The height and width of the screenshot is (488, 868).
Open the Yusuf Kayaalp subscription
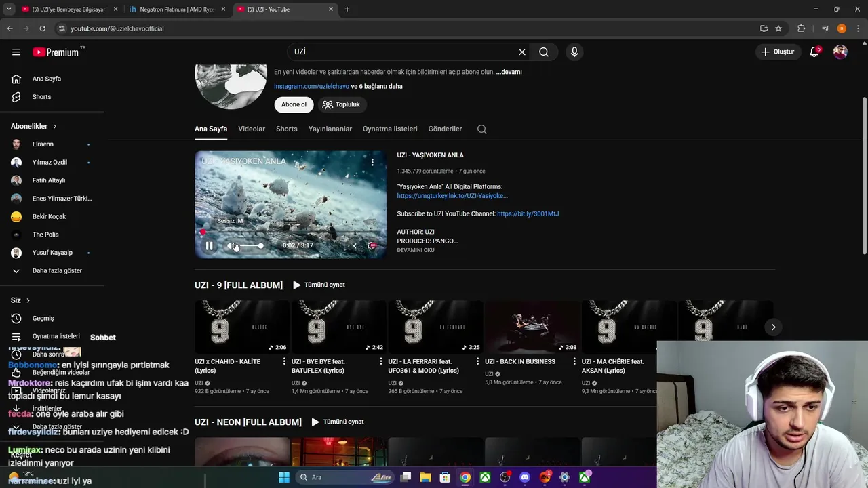pyautogui.click(x=51, y=253)
